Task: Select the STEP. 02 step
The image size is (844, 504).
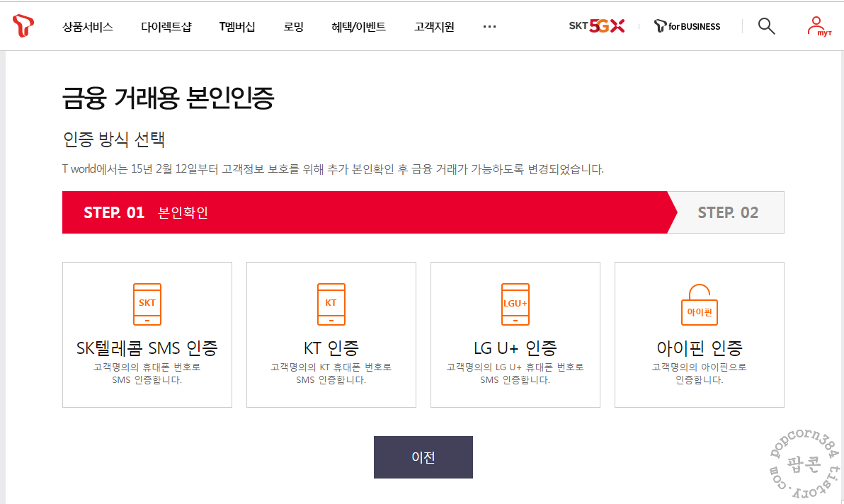Action: pyautogui.click(x=728, y=212)
